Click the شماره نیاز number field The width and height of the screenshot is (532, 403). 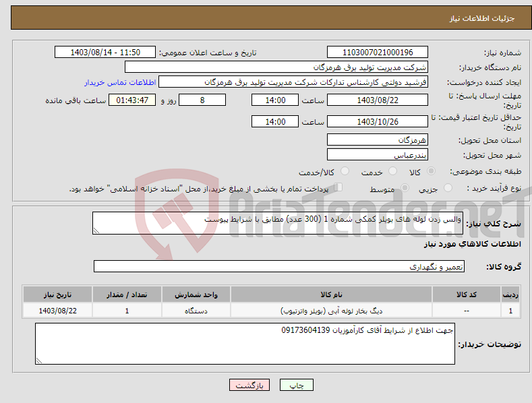tap(378, 53)
